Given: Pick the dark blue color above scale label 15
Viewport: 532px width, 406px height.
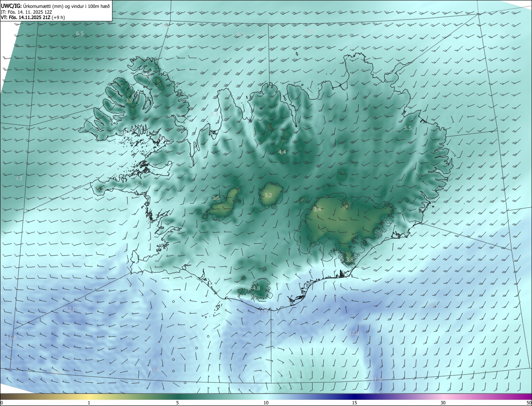Looking at the screenshot, I should 355,396.
